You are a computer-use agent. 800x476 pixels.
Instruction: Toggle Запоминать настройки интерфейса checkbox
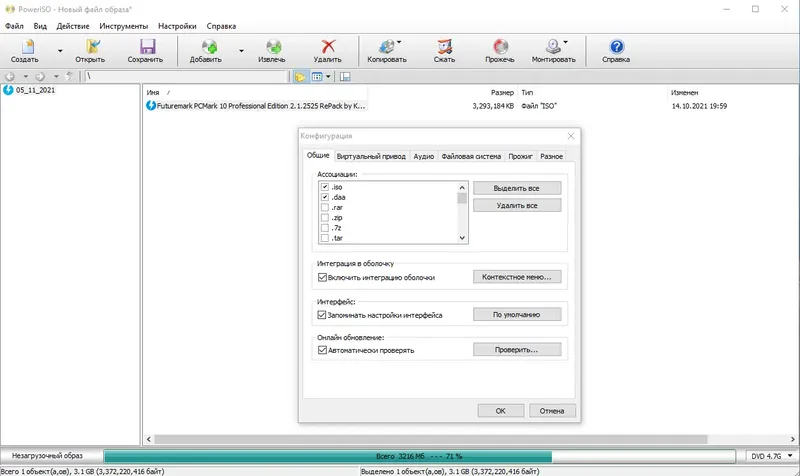tap(322, 315)
